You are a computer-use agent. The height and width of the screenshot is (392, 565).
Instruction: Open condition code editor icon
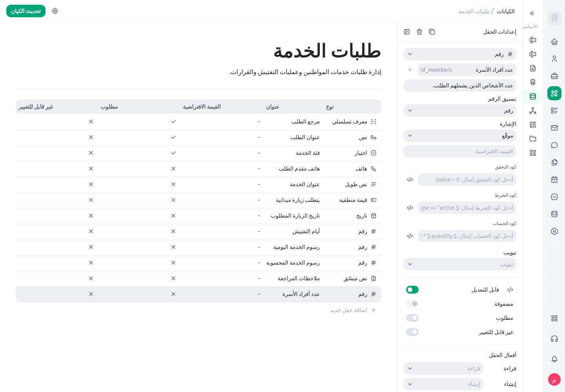[410, 208]
